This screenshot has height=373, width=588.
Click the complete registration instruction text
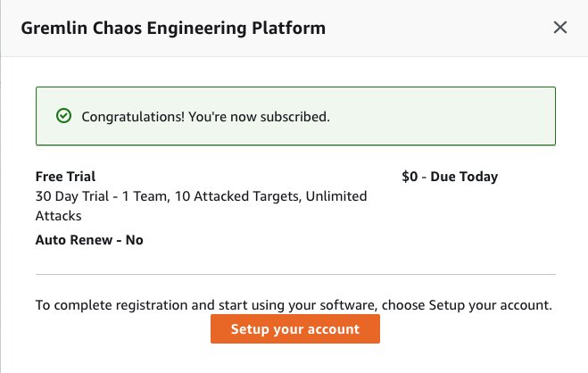pos(294,305)
